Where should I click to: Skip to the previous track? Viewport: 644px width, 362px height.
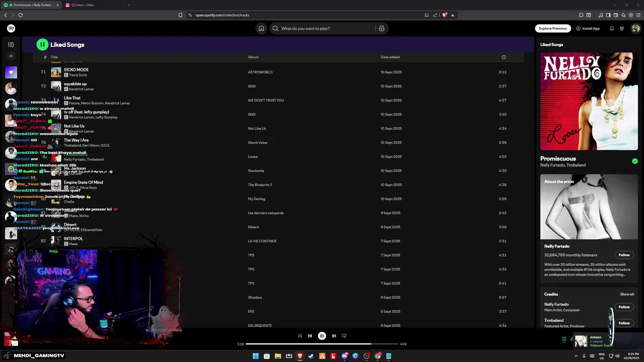[x=310, y=336]
